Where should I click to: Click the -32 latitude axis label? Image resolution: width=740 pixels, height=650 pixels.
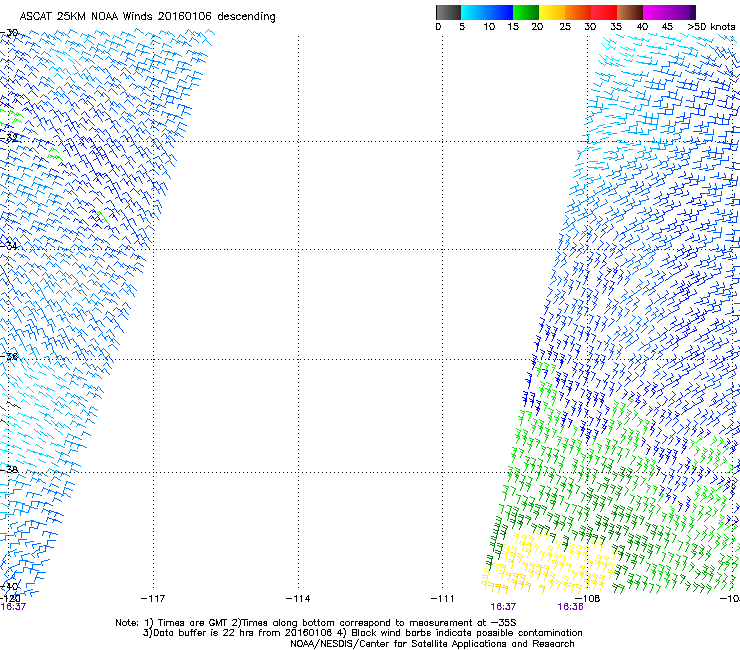pos(9,138)
